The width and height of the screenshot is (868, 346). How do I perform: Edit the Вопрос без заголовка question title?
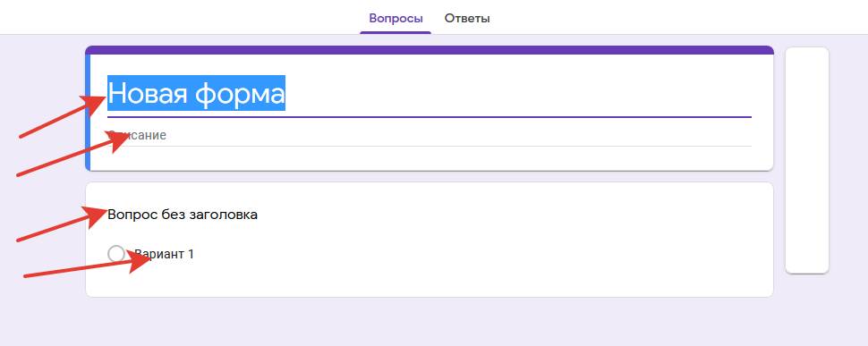coord(183,215)
